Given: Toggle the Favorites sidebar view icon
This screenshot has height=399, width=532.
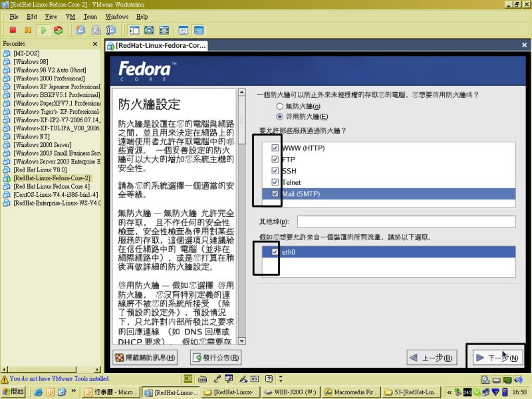Looking at the screenshot, I should pyautogui.click(x=134, y=30).
